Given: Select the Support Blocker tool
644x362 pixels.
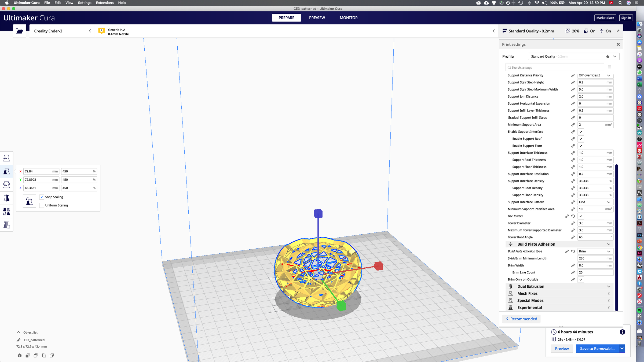Looking at the screenshot, I should tap(6, 225).
